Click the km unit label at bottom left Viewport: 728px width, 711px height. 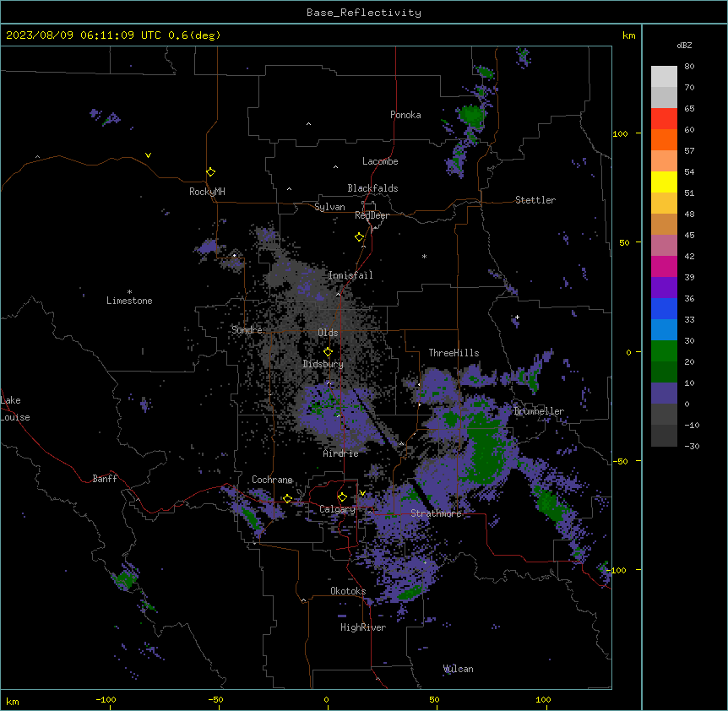13,701
